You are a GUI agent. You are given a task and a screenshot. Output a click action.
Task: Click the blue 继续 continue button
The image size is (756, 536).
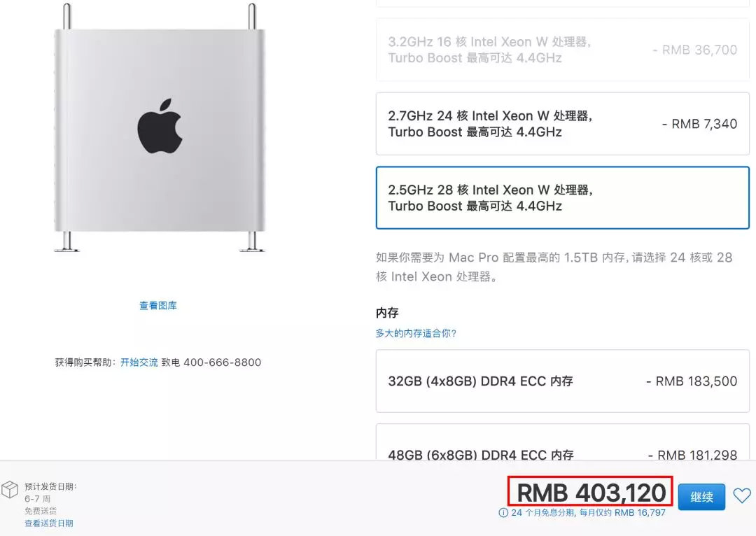pyautogui.click(x=701, y=497)
